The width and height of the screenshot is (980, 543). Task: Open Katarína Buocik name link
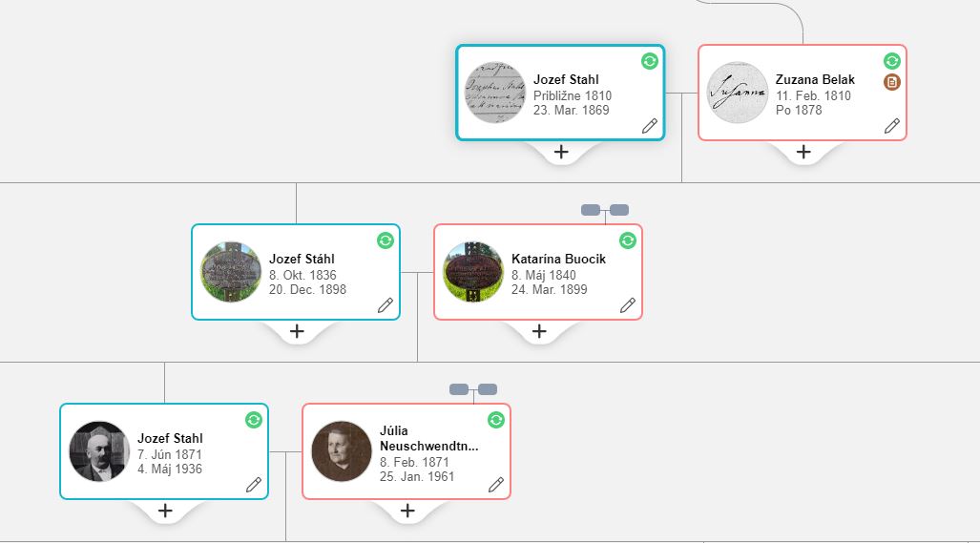(558, 260)
